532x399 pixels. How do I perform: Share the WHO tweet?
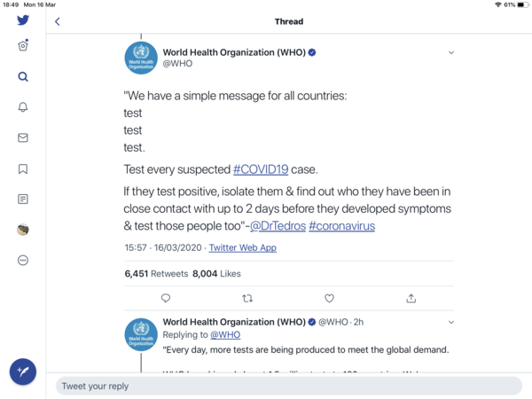pos(411,299)
